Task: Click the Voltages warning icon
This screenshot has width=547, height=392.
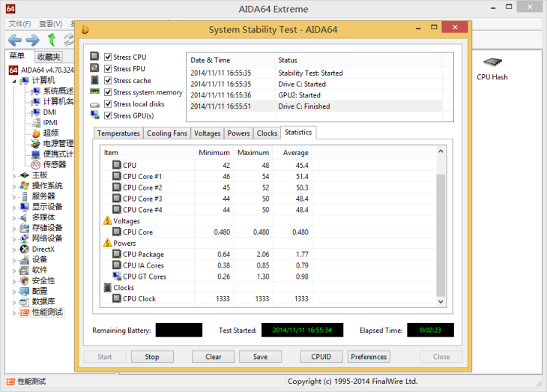Action: pyautogui.click(x=107, y=220)
